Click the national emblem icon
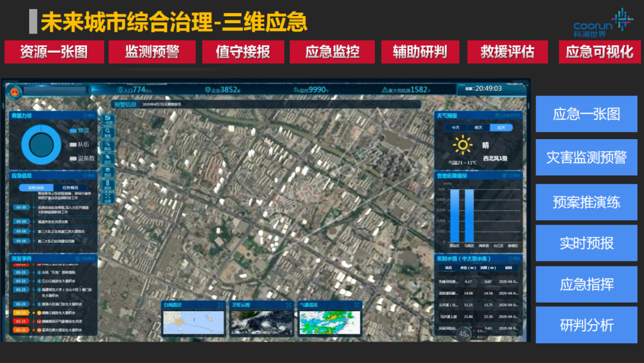This screenshot has width=644, height=363. point(15,92)
